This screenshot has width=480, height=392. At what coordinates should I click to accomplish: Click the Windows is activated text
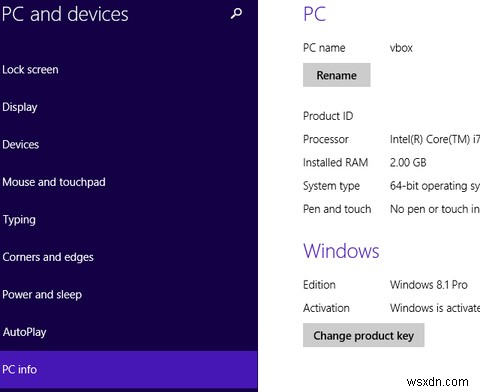(435, 308)
